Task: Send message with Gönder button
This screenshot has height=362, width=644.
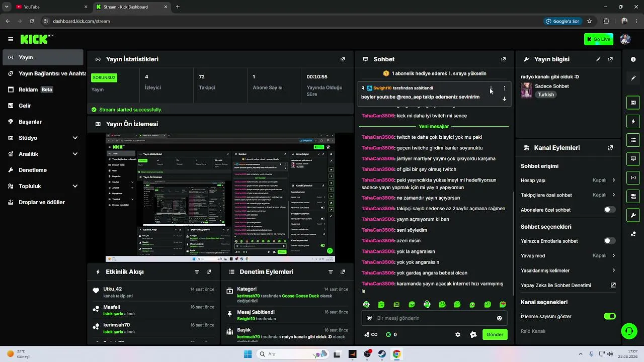Action: [495, 334]
